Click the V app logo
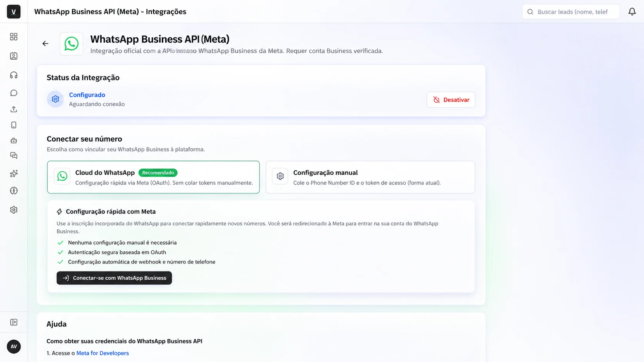The width and height of the screenshot is (644, 362). click(x=14, y=12)
